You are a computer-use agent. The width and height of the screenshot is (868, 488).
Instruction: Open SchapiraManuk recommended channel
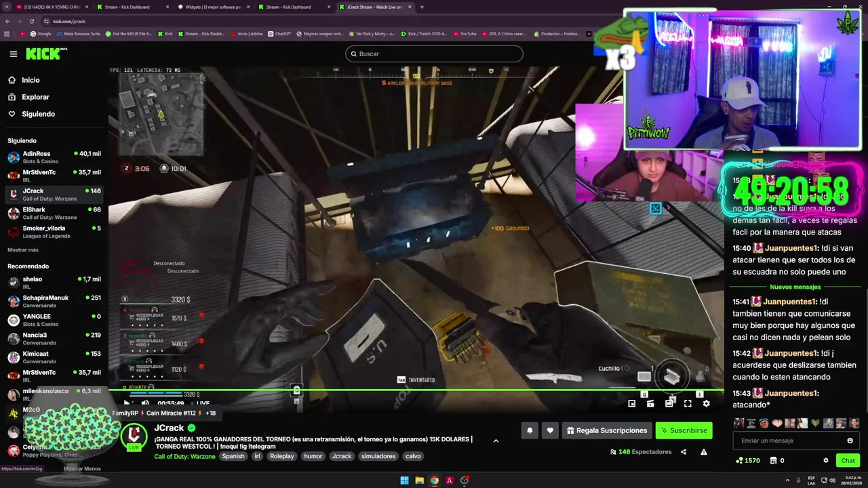(53, 301)
